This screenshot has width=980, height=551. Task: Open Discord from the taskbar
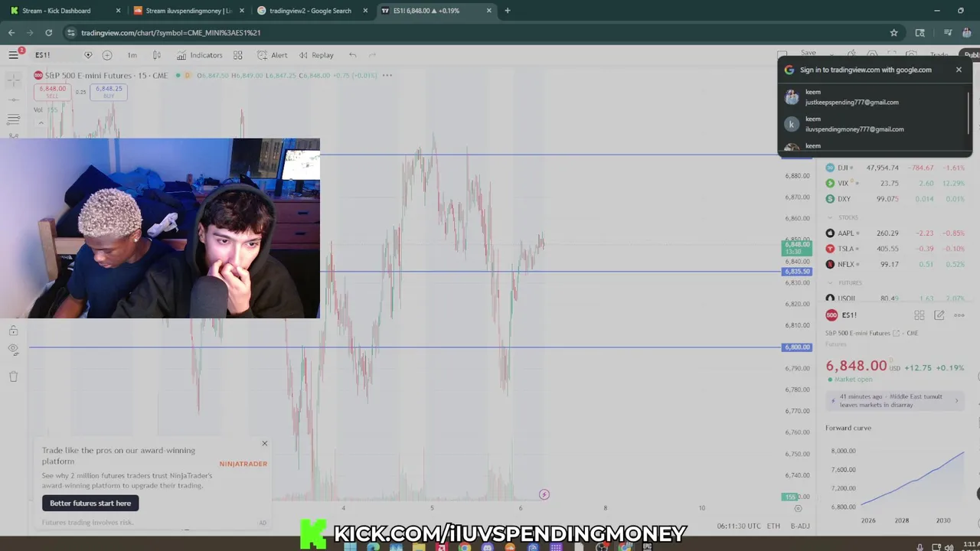click(488, 546)
